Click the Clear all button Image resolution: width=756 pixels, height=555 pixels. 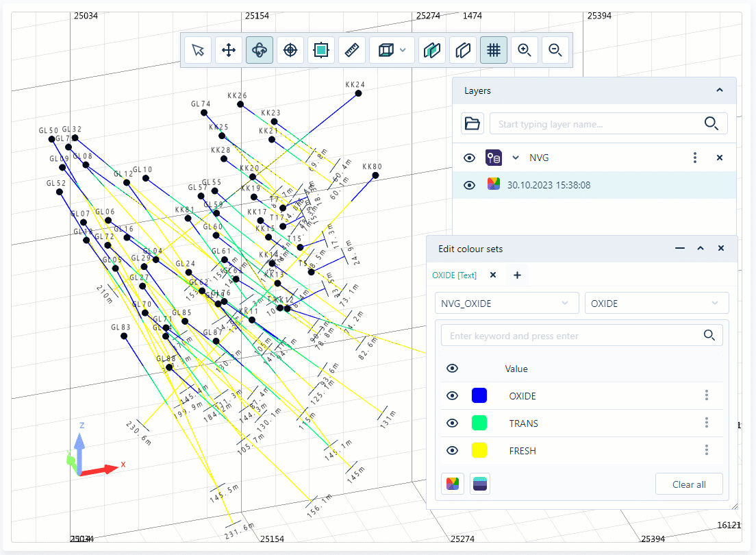pos(689,484)
